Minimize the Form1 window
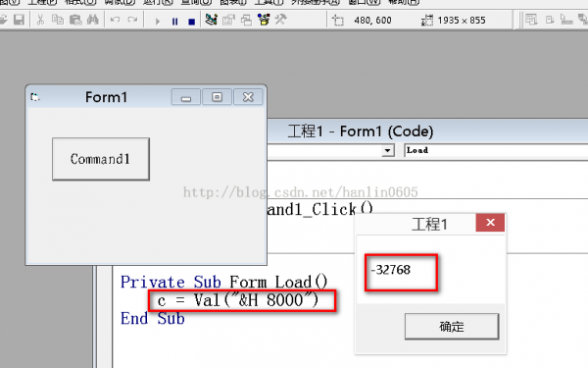 point(186,97)
